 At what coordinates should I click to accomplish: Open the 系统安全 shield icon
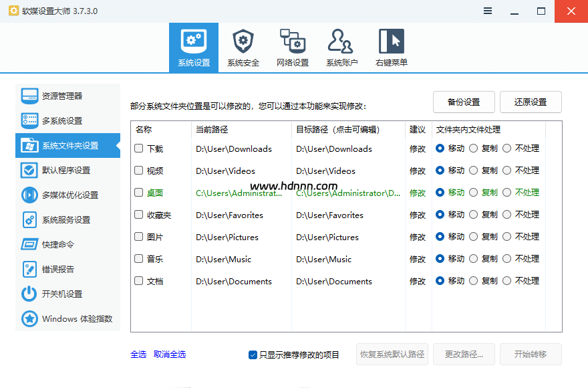(243, 41)
